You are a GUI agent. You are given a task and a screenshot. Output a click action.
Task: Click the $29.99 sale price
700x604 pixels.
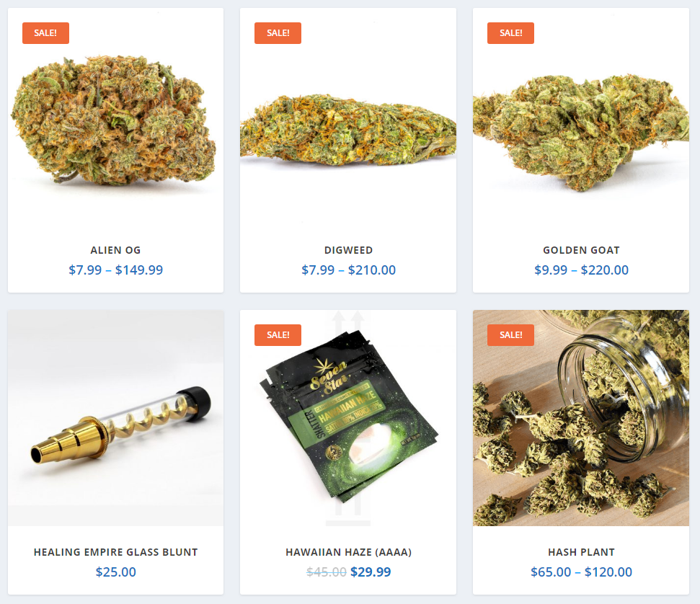click(371, 572)
